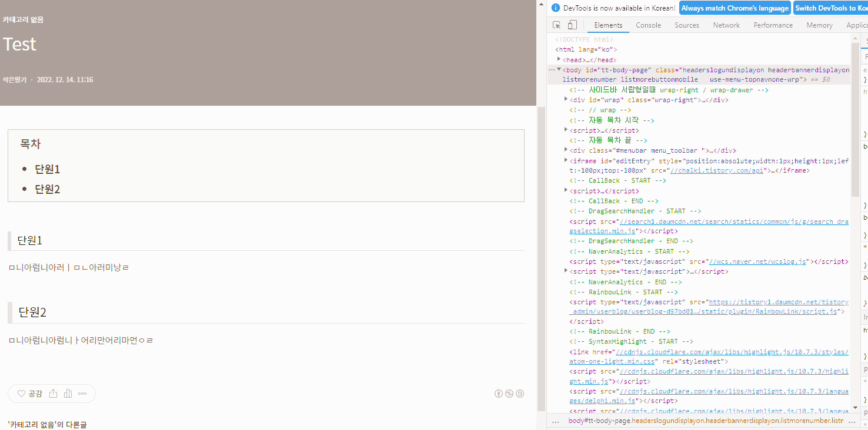This screenshot has height=430, width=868.
Task: Open the Network tab
Action: click(726, 25)
